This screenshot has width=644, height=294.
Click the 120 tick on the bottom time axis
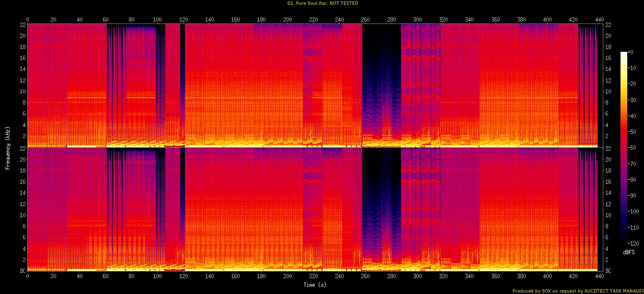(x=183, y=277)
